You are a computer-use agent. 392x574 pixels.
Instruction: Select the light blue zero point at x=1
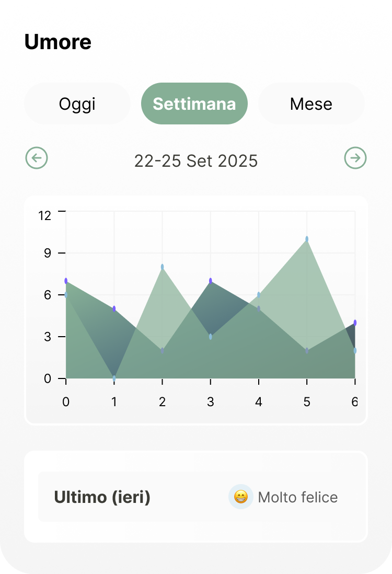point(114,378)
